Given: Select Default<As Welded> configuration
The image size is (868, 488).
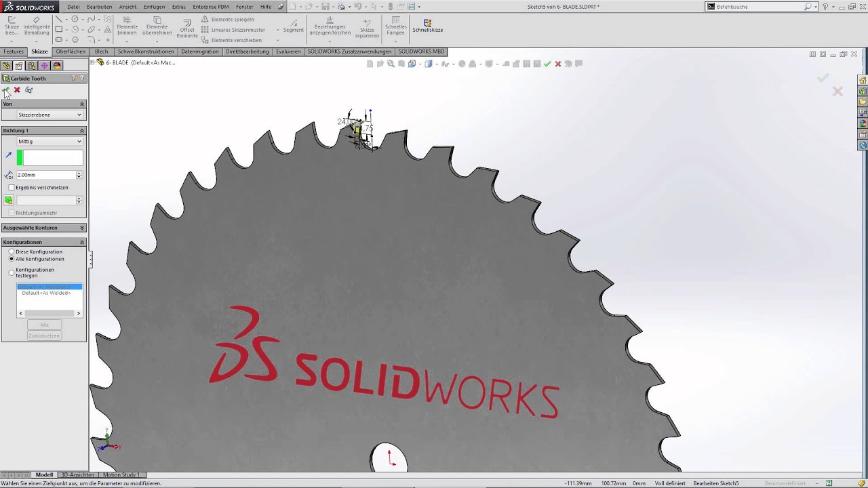Looking at the screenshot, I should point(46,293).
